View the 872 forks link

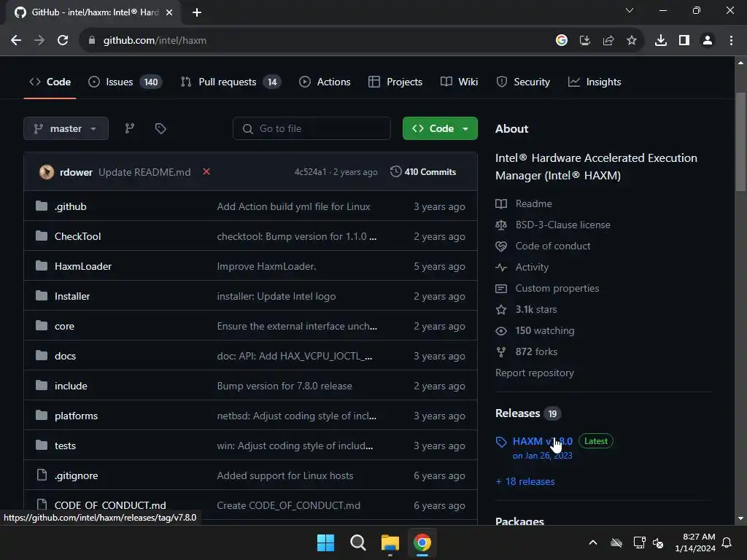click(527, 352)
